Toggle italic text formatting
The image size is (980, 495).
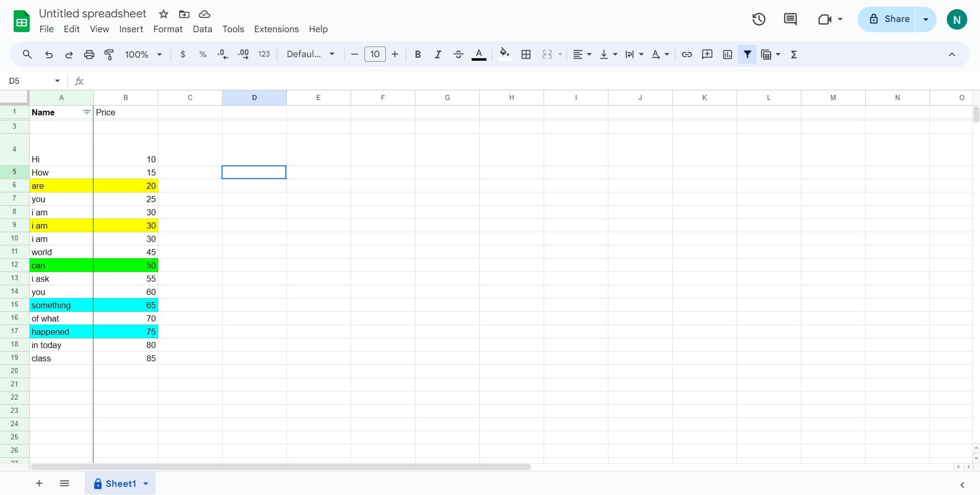coord(437,55)
